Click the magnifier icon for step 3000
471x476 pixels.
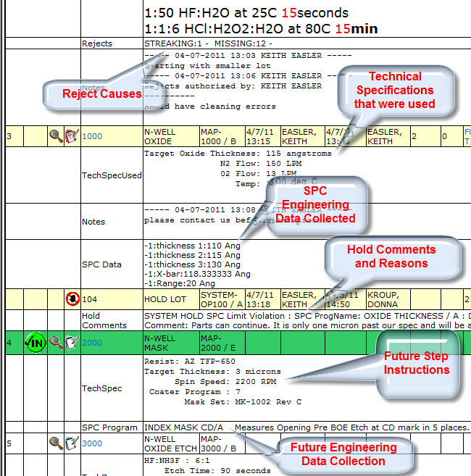(x=56, y=443)
